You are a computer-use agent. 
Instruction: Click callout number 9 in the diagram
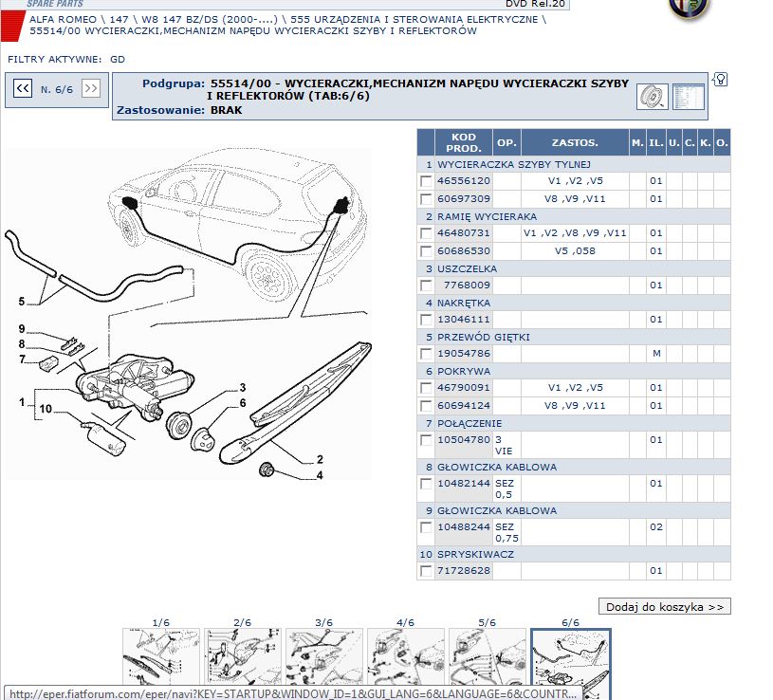click(x=22, y=329)
